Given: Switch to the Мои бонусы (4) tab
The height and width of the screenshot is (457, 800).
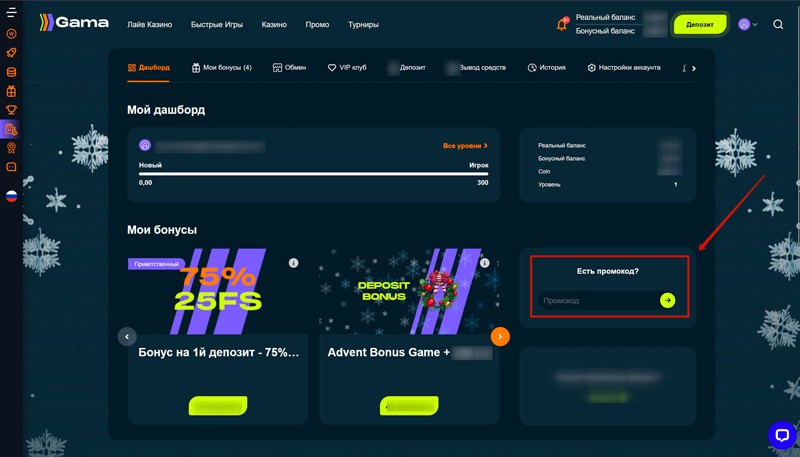Looking at the screenshot, I should [221, 67].
